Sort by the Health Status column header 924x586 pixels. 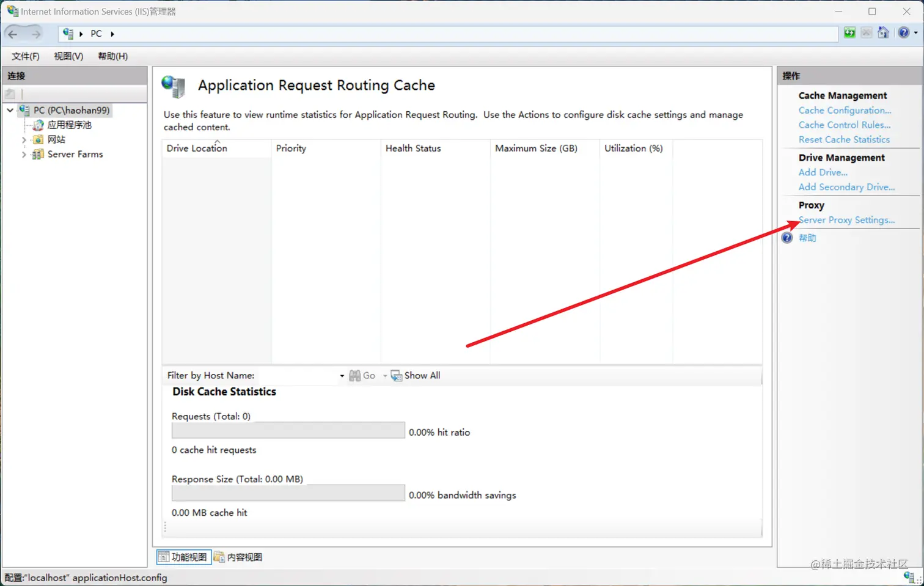point(435,148)
